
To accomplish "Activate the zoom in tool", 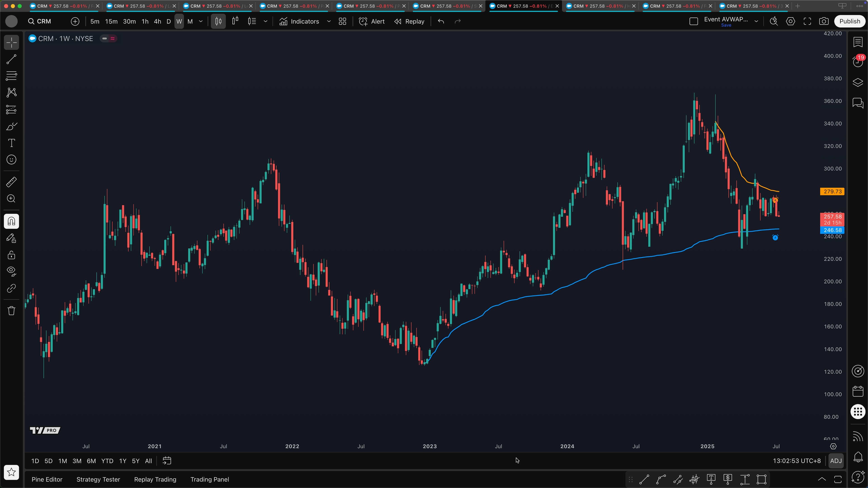I will click(x=12, y=199).
